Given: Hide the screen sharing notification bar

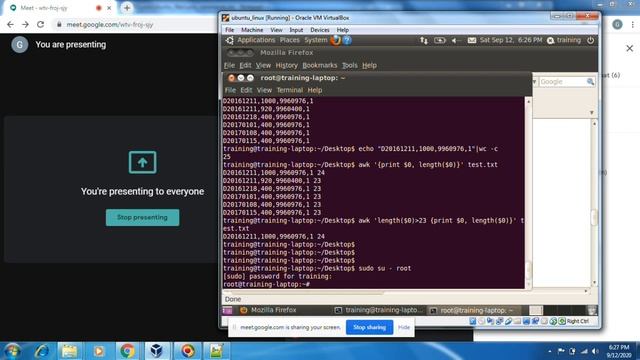Looking at the screenshot, I should (404, 327).
